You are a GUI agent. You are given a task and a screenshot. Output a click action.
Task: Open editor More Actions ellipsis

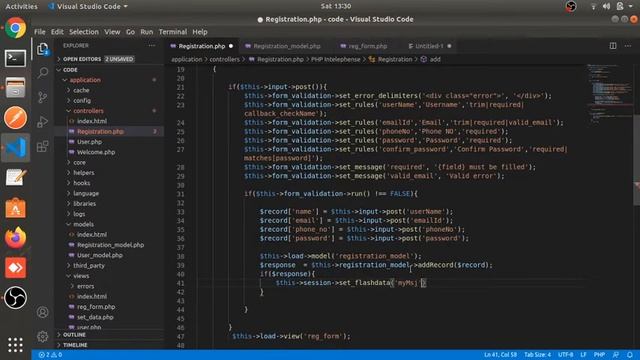click(628, 46)
